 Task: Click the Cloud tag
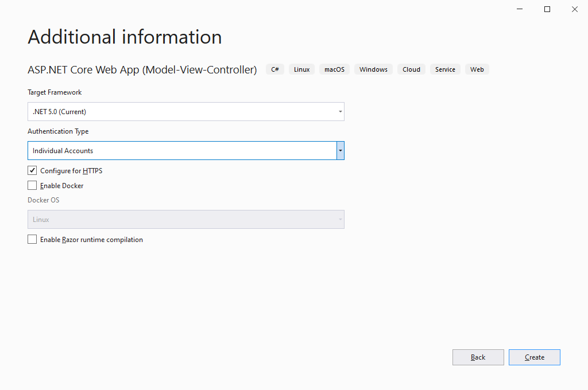411,69
